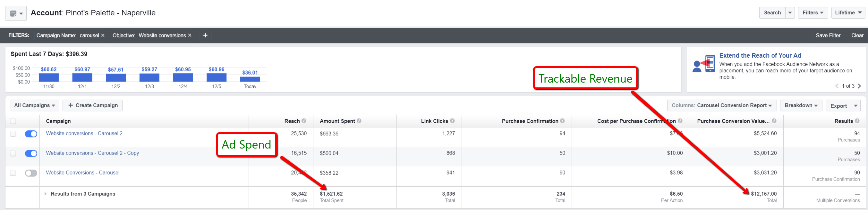Image resolution: width=868 pixels, height=210 pixels.
Task: Click the $358.22 amount spent cell
Action: point(329,173)
